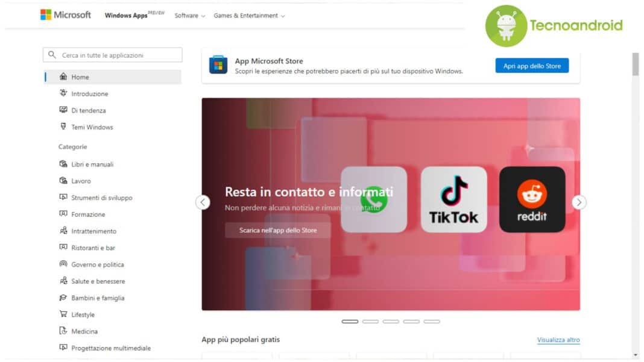Click the Medicina category icon
The width and height of the screenshot is (644, 362).
click(x=63, y=331)
